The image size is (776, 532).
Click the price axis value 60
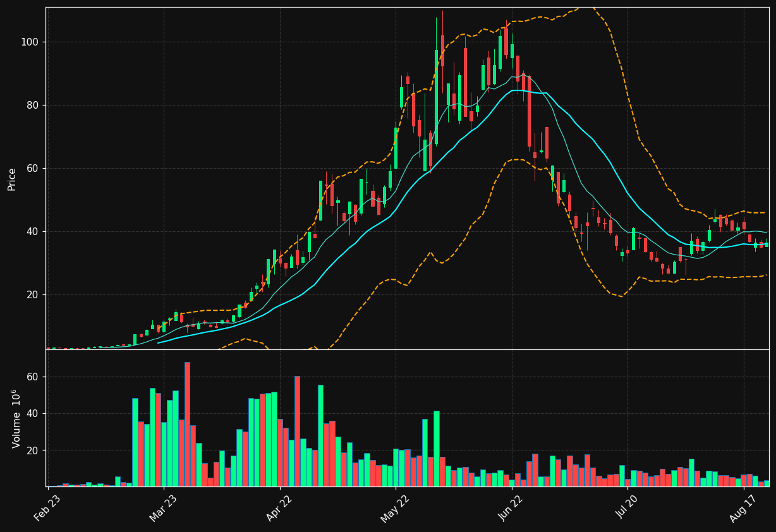click(33, 169)
